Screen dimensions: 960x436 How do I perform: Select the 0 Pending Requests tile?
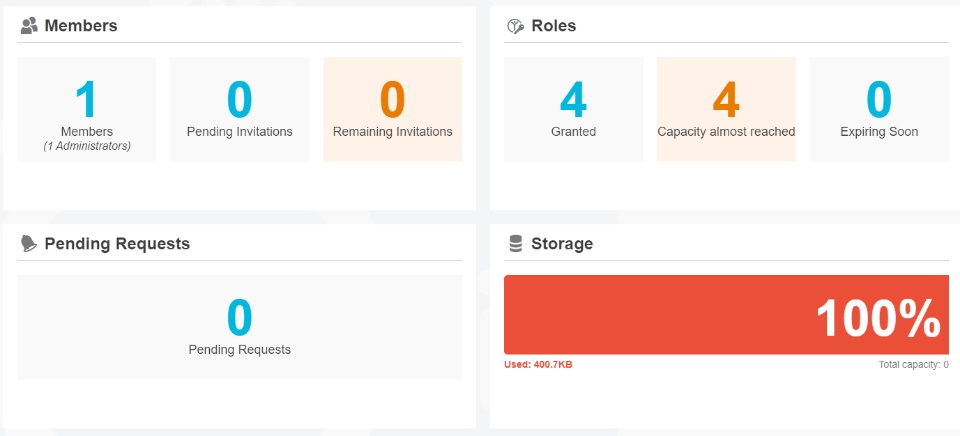[240, 327]
